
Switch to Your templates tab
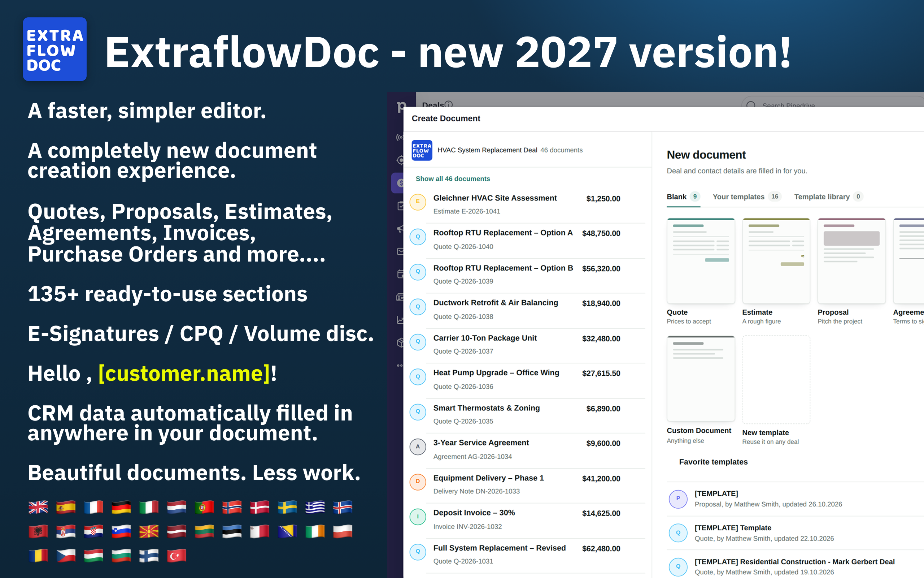tap(746, 197)
